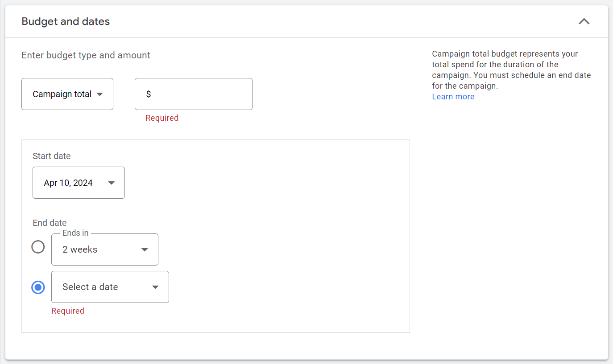Open the Learn more help link
The image size is (613, 364).
(453, 96)
